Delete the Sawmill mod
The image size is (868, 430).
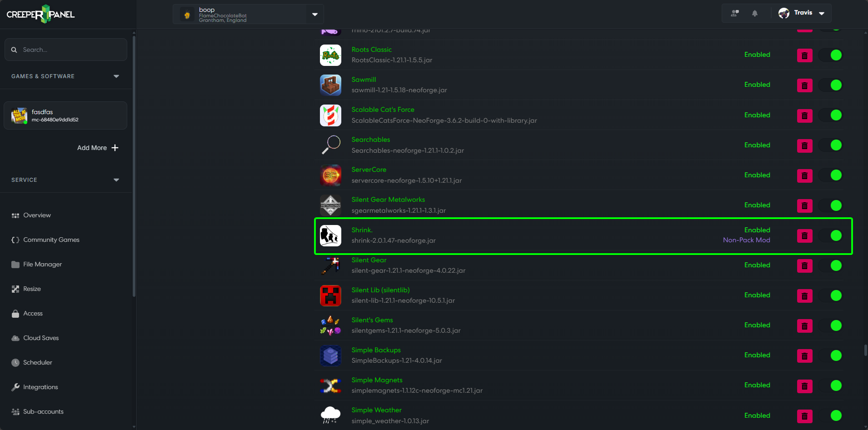[804, 85]
